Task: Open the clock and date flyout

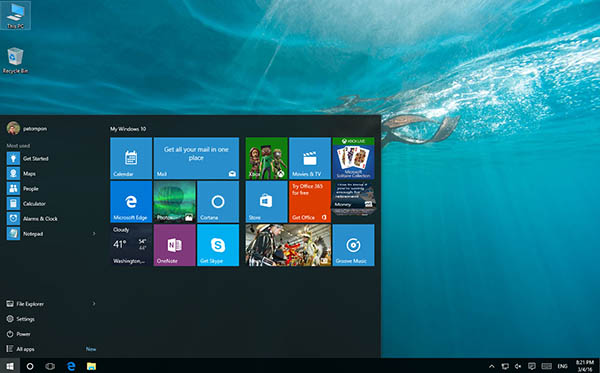Action: pos(585,366)
